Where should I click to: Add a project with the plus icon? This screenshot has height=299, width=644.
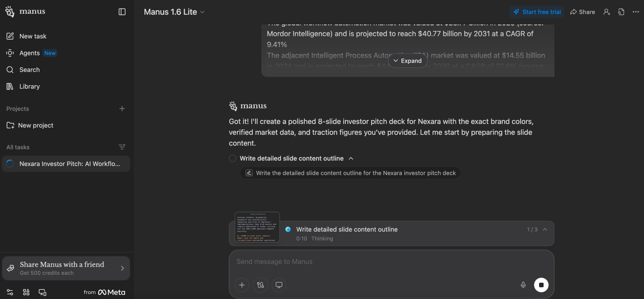122,109
